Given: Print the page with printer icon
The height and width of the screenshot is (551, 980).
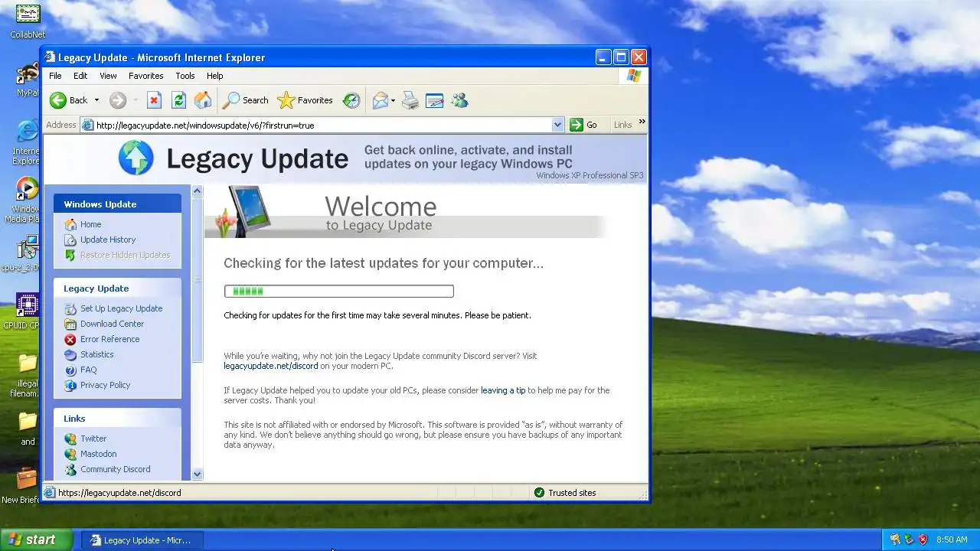Looking at the screenshot, I should 410,100.
